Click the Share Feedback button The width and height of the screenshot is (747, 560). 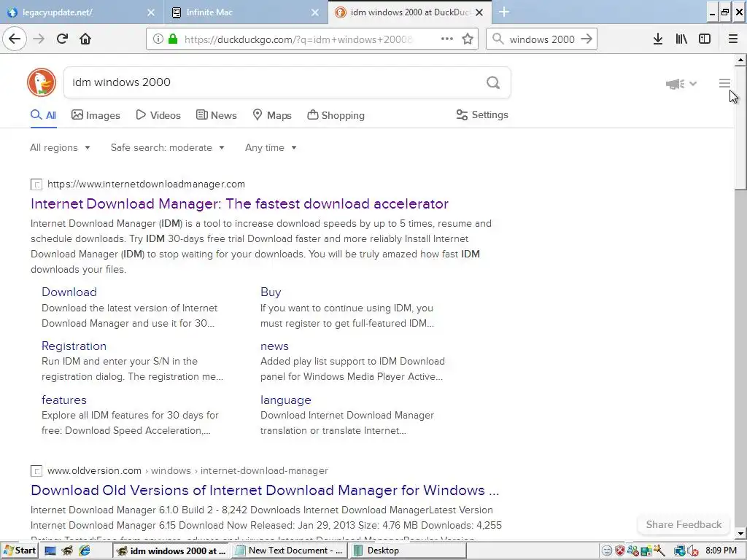pyautogui.click(x=684, y=525)
